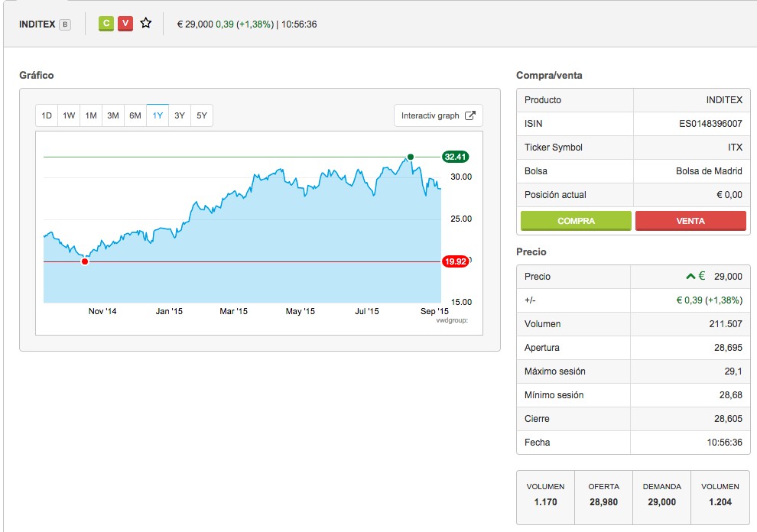Open the external link icon for interactive graph
Screen dimensions: 757x532
point(469,115)
